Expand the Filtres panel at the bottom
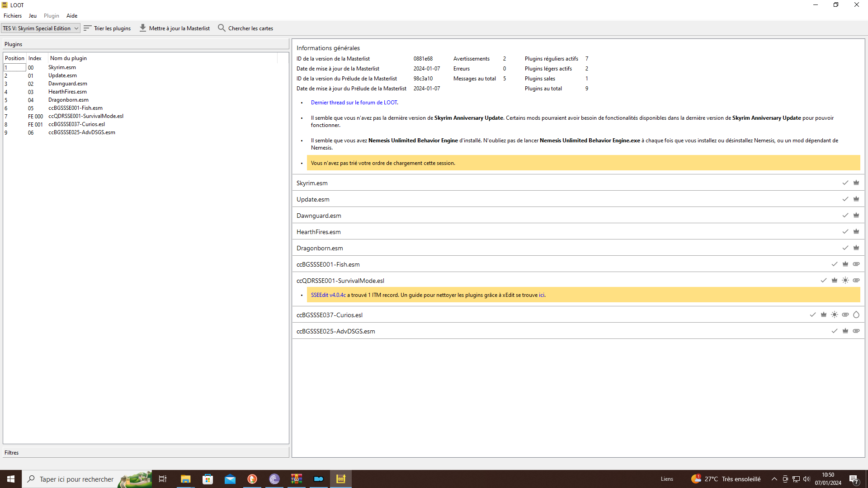Image resolution: width=868 pixels, height=488 pixels. pyautogui.click(x=11, y=452)
